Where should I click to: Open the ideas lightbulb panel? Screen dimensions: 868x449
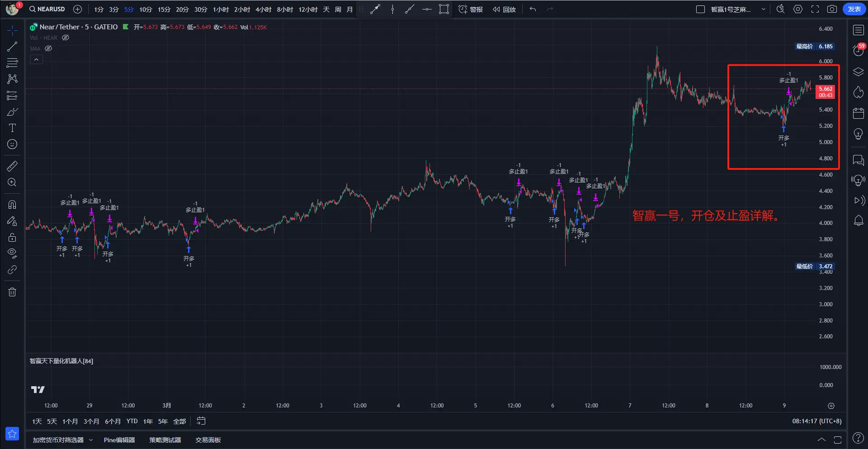pyautogui.click(x=858, y=134)
